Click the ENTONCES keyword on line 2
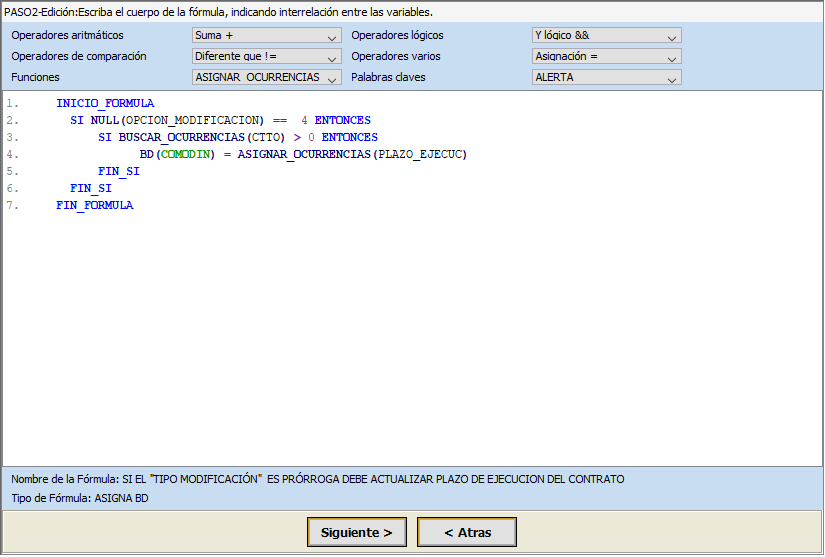Screen dimensions: 826x558 point(342,120)
